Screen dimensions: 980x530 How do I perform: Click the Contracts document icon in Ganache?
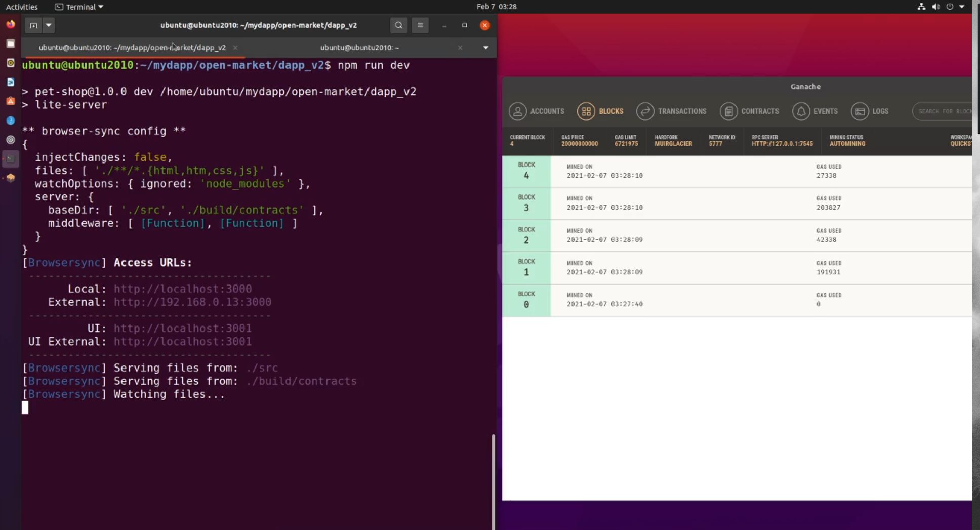click(x=729, y=111)
